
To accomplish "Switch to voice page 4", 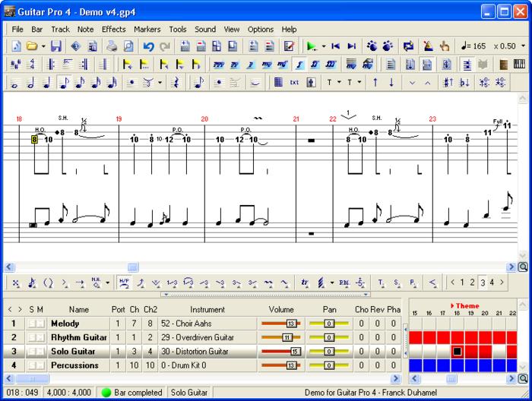I will coord(492,282).
